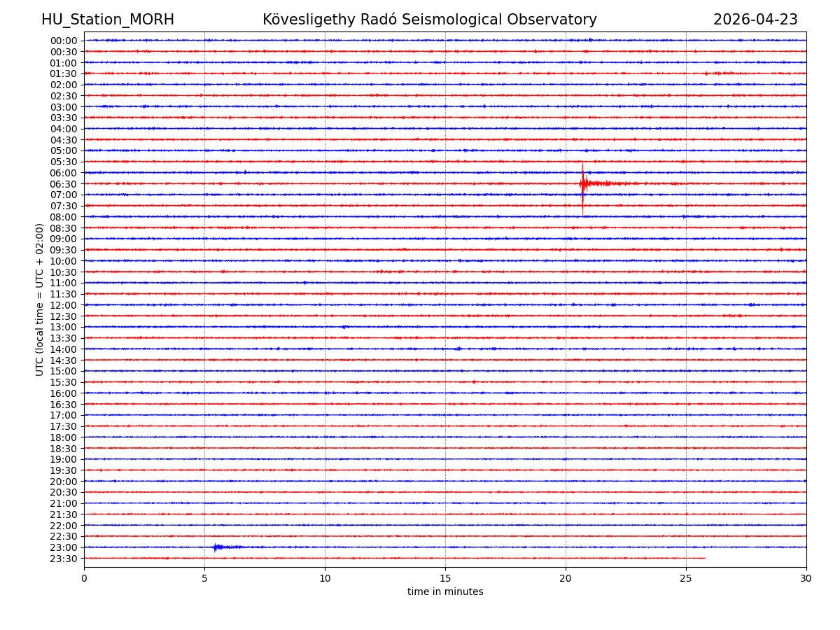Click the 2026-04-23 date label
The image size is (840, 630).
[755, 20]
